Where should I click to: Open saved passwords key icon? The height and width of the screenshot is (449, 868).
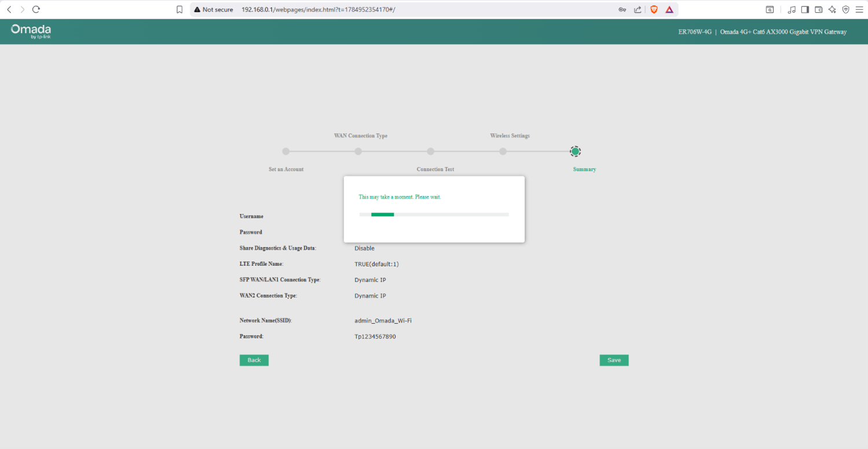622,9
